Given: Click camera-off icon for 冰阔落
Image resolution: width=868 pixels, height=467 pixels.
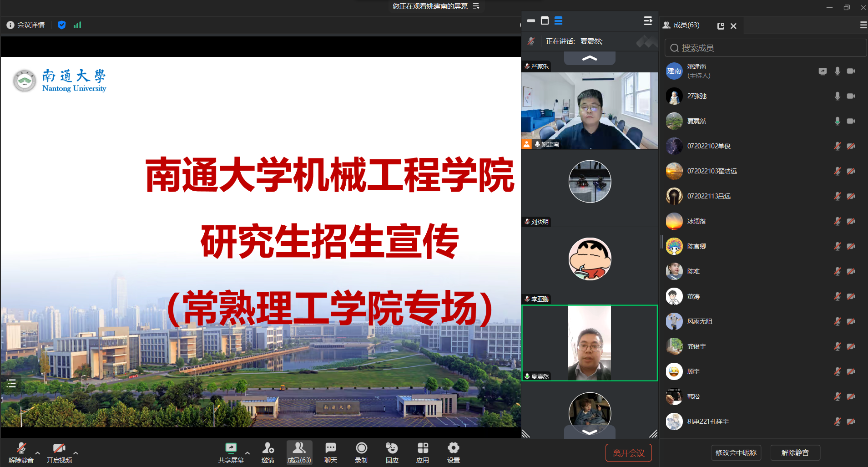Looking at the screenshot, I should point(851,221).
